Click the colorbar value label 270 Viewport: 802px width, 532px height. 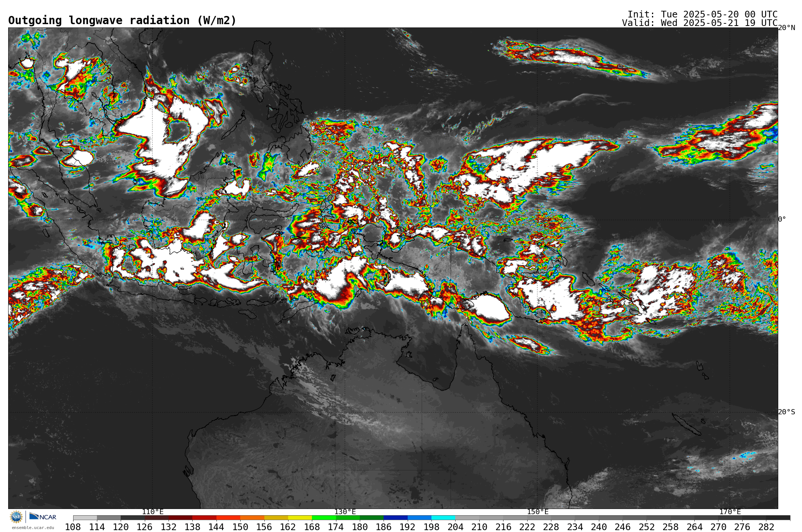point(718,527)
